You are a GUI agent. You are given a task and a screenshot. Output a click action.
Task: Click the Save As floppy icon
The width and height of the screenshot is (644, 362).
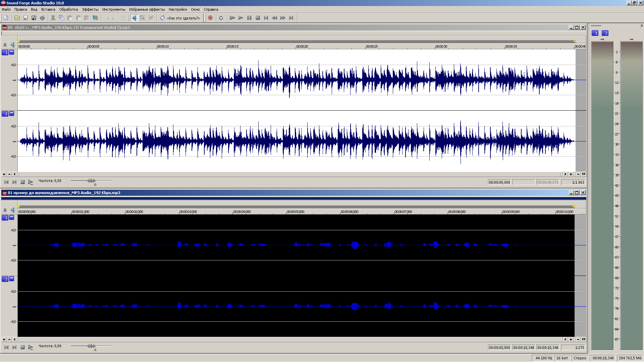click(34, 18)
